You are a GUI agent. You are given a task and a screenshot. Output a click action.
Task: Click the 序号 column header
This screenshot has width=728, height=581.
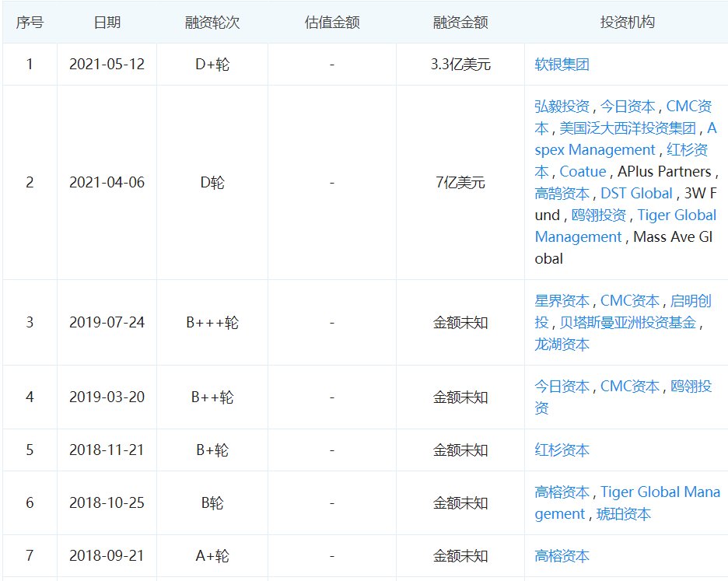click(x=30, y=23)
